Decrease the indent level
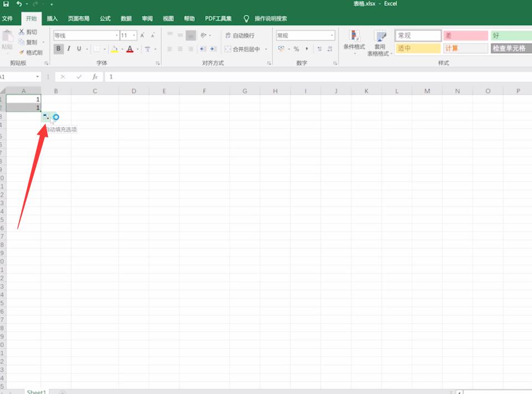Viewport: 532px width, 394px height. pos(203,49)
